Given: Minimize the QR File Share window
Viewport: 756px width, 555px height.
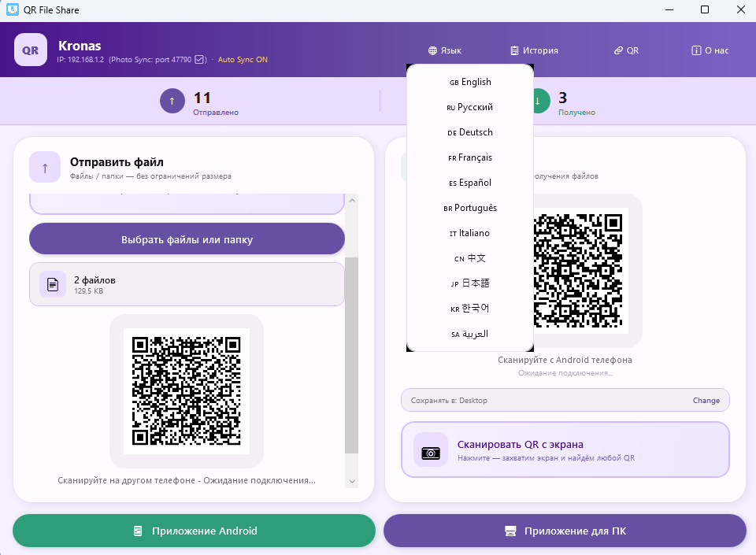Looking at the screenshot, I should pyautogui.click(x=669, y=9).
